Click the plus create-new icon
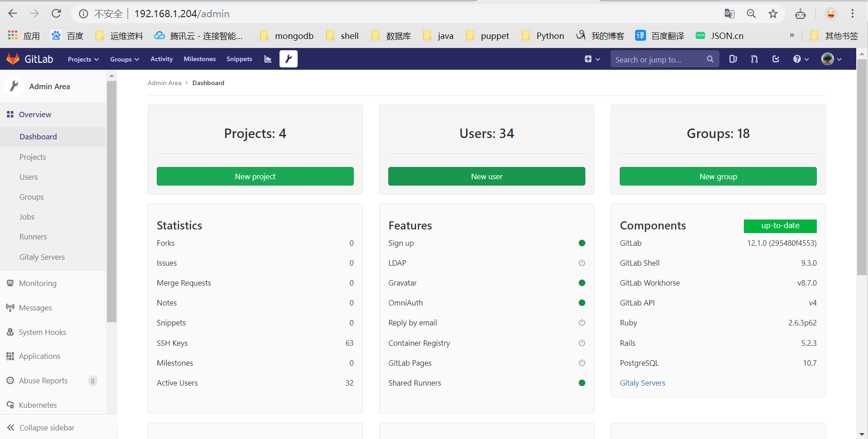Screen dimensions: 868x439 point(588,59)
